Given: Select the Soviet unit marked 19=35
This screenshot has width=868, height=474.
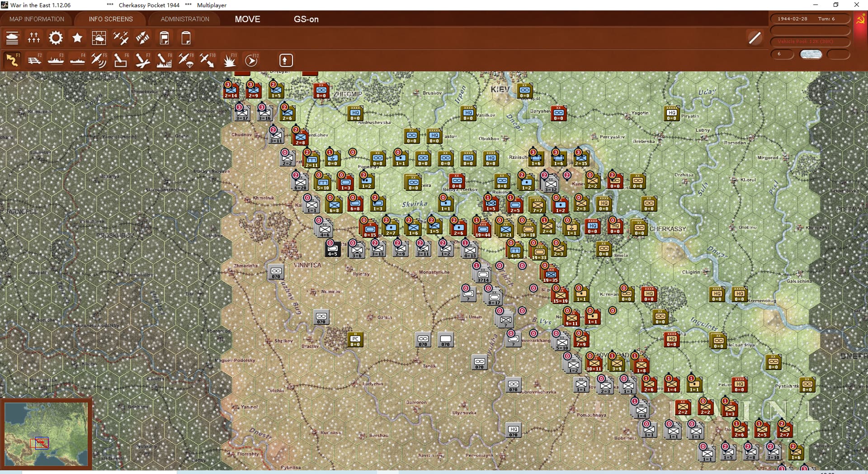Looking at the screenshot, I should (x=550, y=274).
